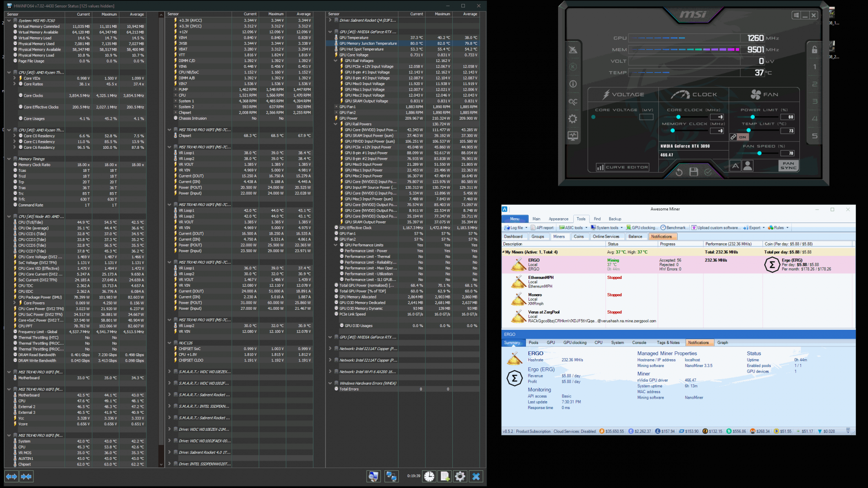Switch to Pools detail tab
The width and height of the screenshot is (868, 488).
[x=533, y=343]
